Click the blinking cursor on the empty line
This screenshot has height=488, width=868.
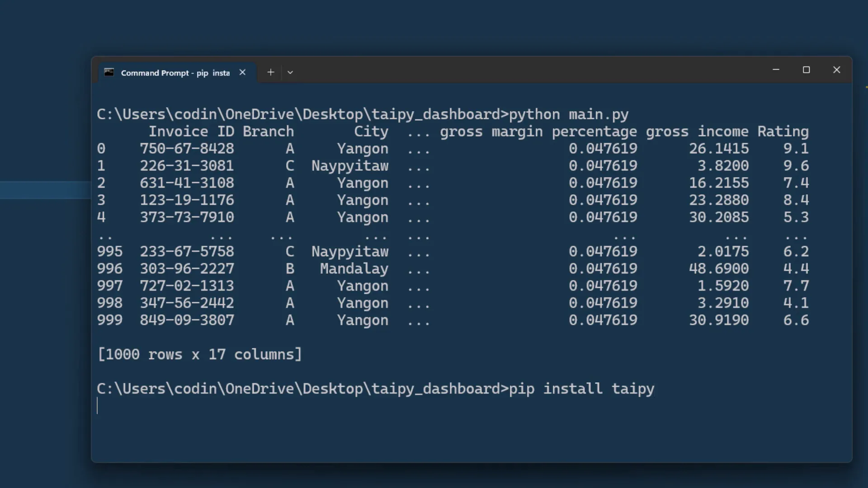[x=98, y=406]
